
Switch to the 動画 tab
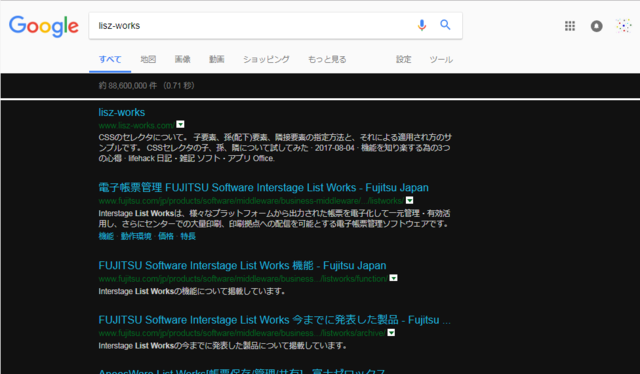(x=217, y=60)
